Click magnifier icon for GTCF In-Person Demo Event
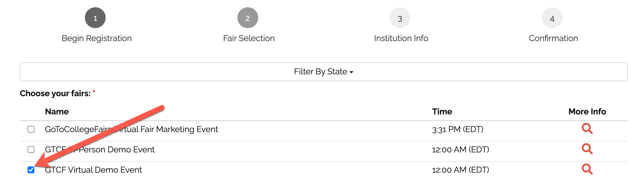Viewport: 644px width, 181px height. click(x=587, y=149)
